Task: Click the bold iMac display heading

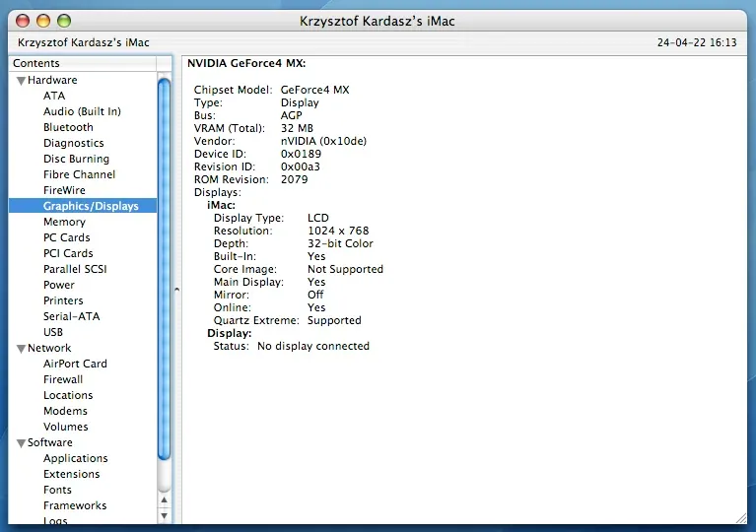Action: tap(222, 205)
